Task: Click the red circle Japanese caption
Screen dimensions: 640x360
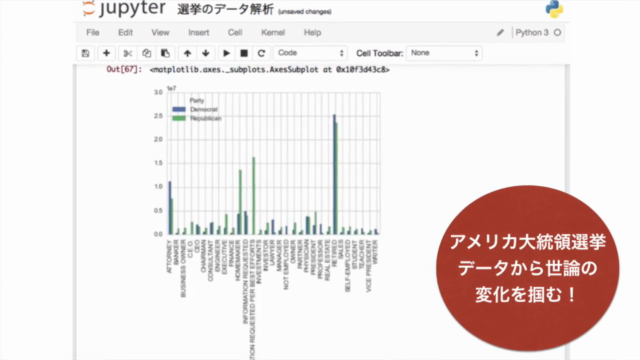Action: (x=527, y=269)
